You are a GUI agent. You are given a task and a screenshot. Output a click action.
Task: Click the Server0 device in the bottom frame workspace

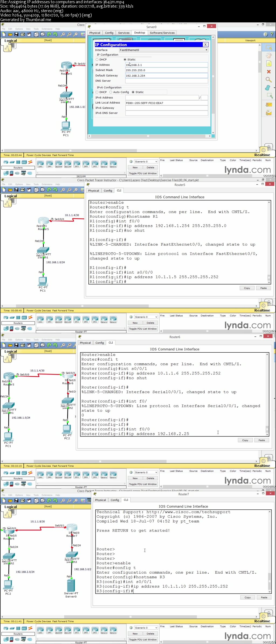pos(71,585)
